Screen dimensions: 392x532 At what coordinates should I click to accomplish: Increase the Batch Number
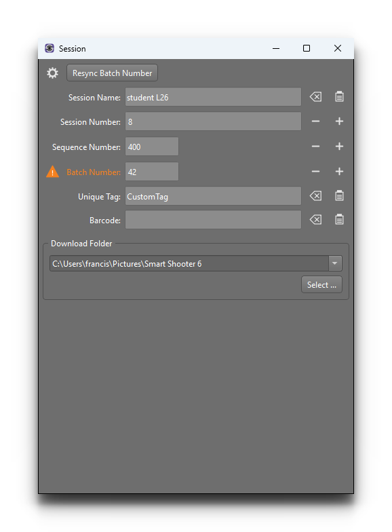(x=339, y=172)
